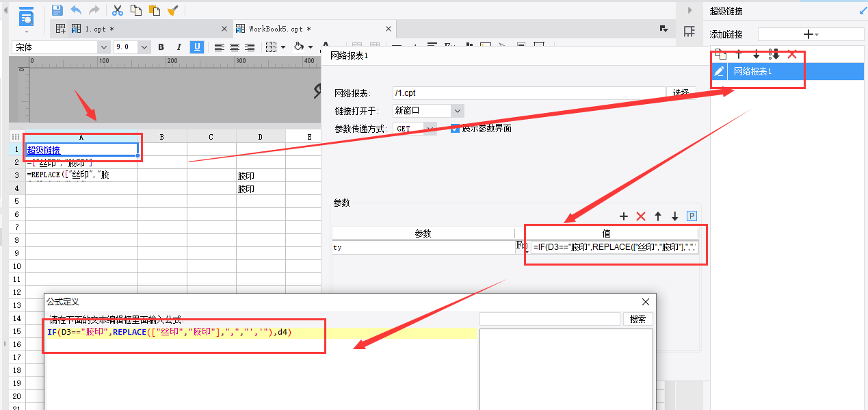
Task: Click the ty parameter name cell
Action: point(423,247)
